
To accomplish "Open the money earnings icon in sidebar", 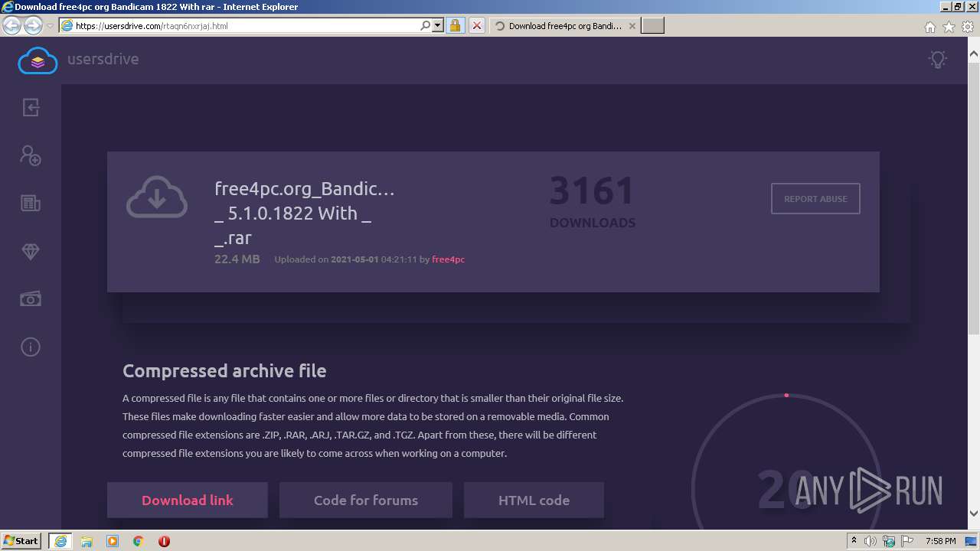I will tap(31, 299).
